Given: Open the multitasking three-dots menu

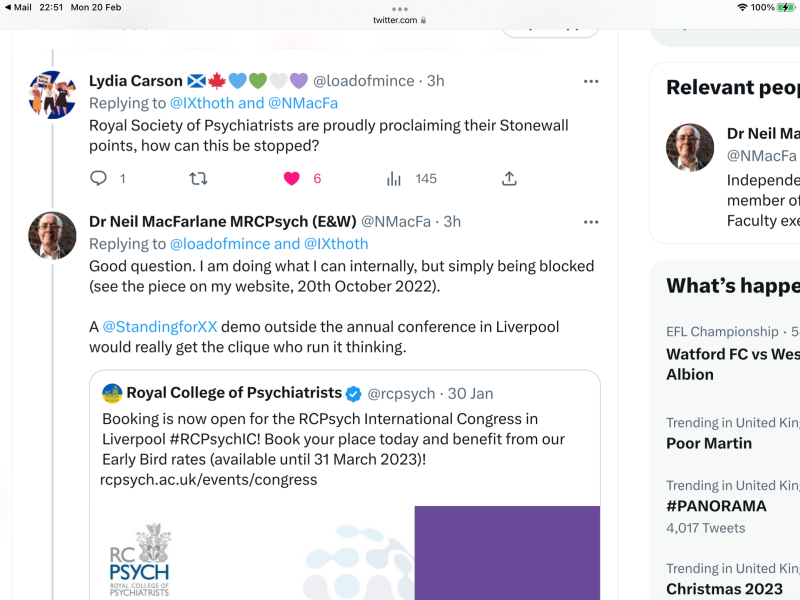Looking at the screenshot, I should pos(400,7).
